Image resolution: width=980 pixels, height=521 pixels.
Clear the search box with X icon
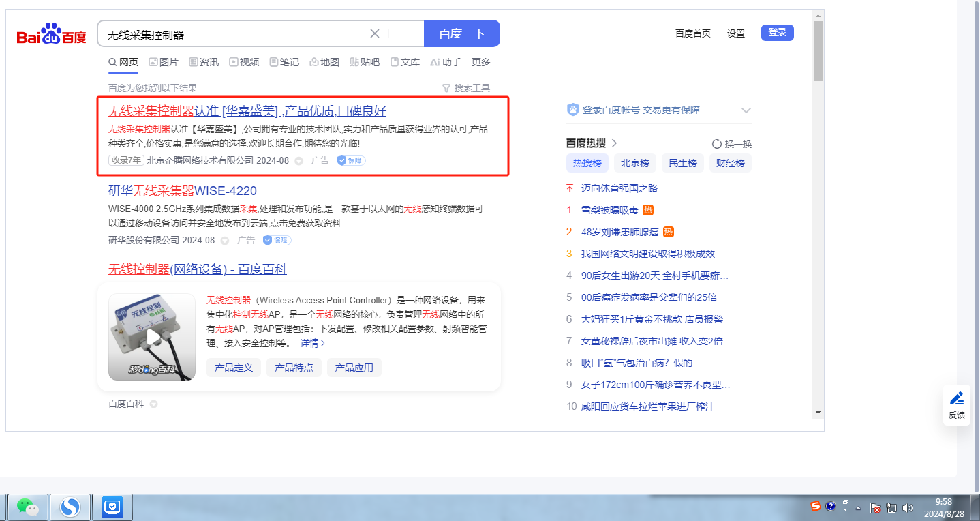375,33
